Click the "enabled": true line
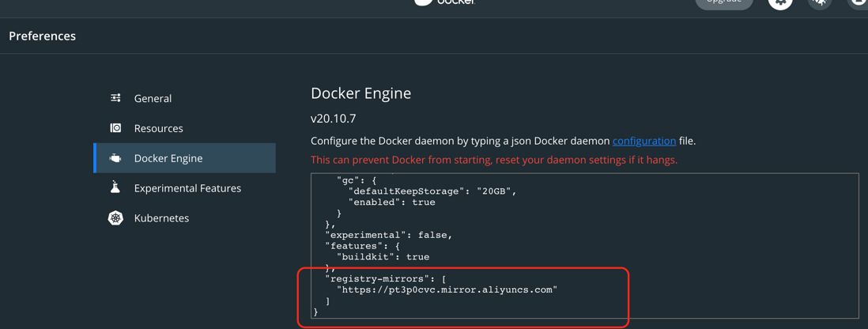The height and width of the screenshot is (329, 868). pos(392,202)
